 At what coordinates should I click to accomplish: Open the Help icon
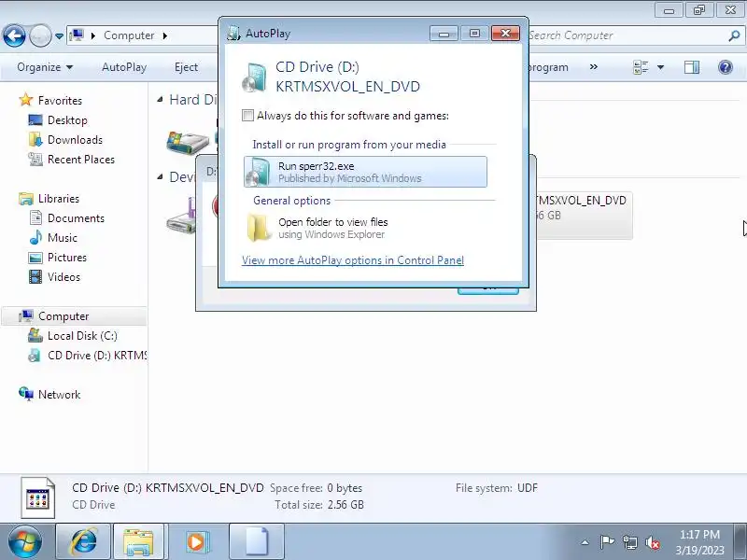click(726, 67)
